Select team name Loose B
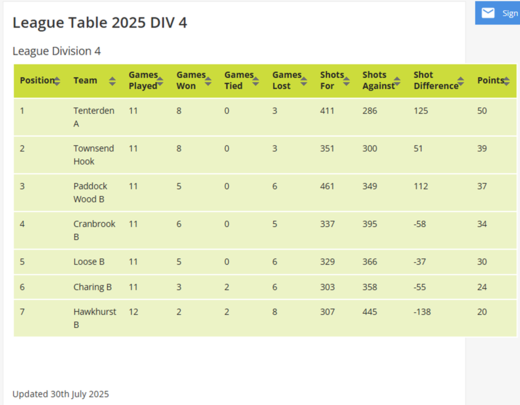520x405 pixels. [x=89, y=262]
